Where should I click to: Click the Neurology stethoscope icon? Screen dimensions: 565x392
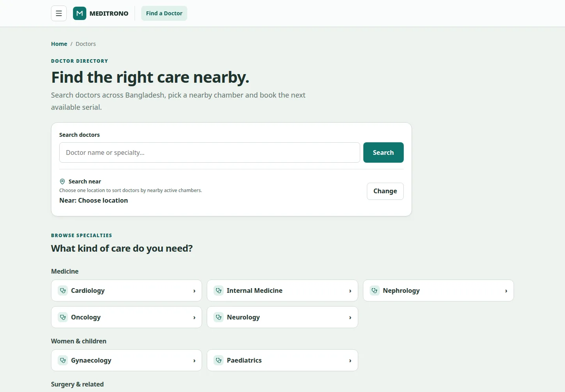click(x=219, y=317)
